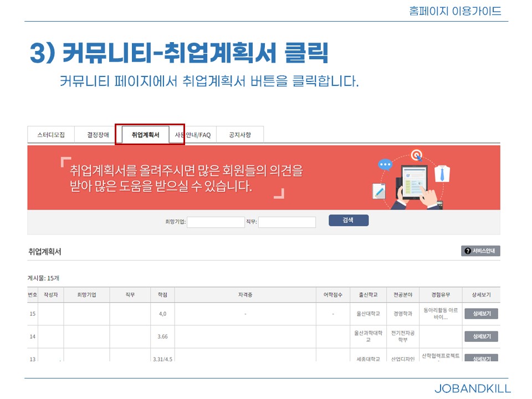Click the 울산대학교 cell in row 15
Image resolution: width=532 pixels, height=399 pixels.
pyautogui.click(x=368, y=314)
